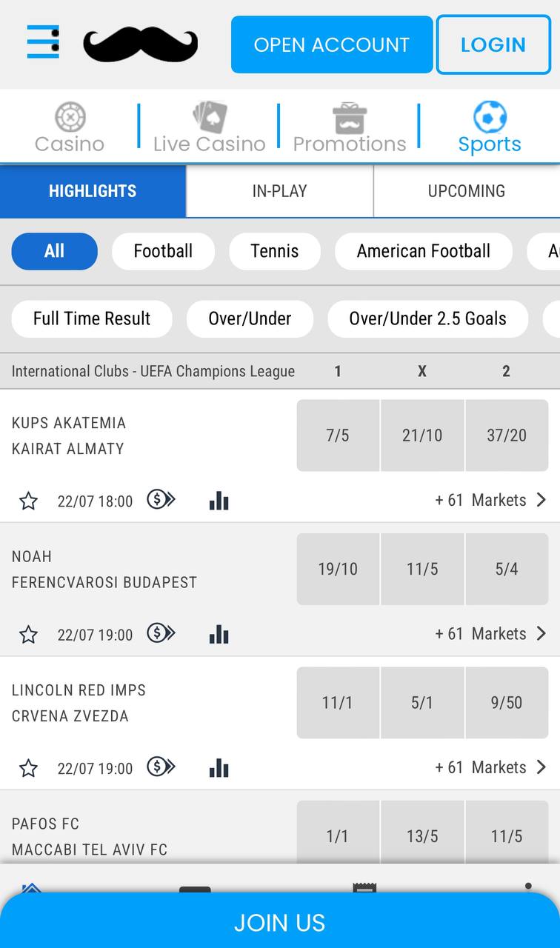Screen dimensions: 560x948
Task: Open the Casino section icon
Action: coord(70,117)
